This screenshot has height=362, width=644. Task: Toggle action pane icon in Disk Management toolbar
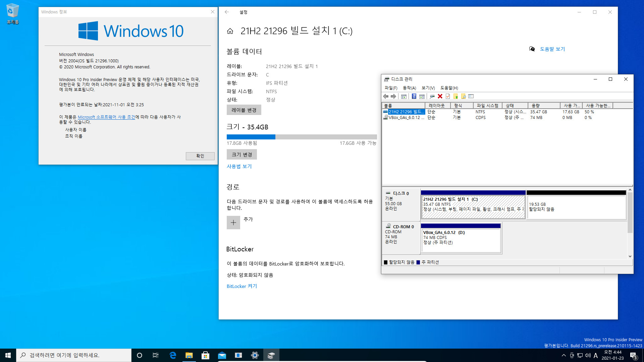422,97
